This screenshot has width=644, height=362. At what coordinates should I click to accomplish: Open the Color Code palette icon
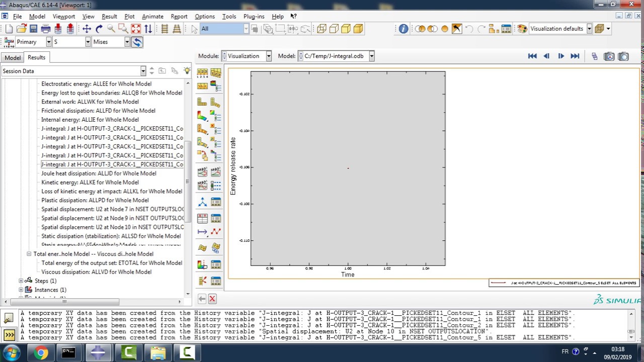click(522, 29)
